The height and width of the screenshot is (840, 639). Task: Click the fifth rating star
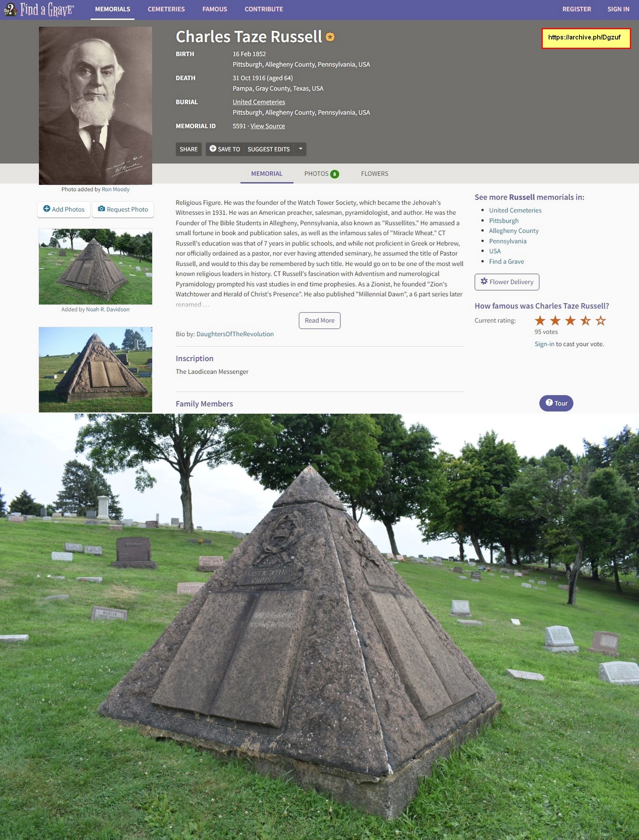click(x=600, y=321)
